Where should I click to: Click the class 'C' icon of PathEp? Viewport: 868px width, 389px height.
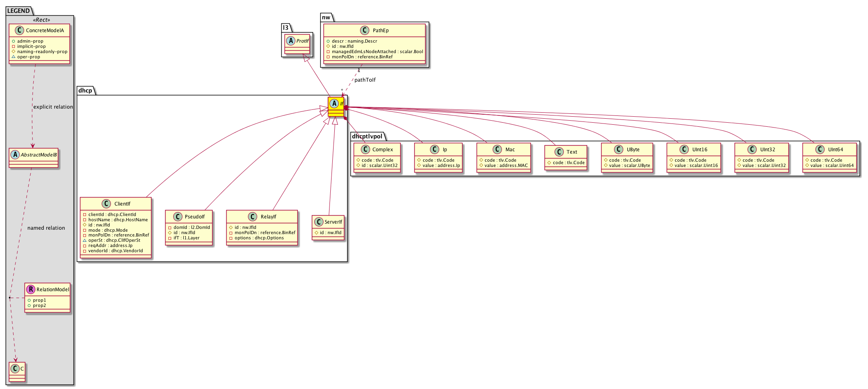[x=364, y=30]
